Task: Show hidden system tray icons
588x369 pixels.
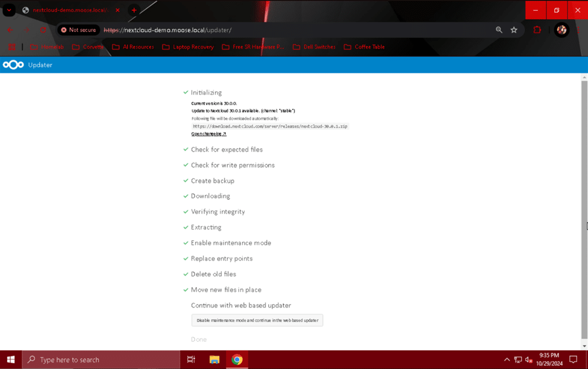Action: (507, 359)
